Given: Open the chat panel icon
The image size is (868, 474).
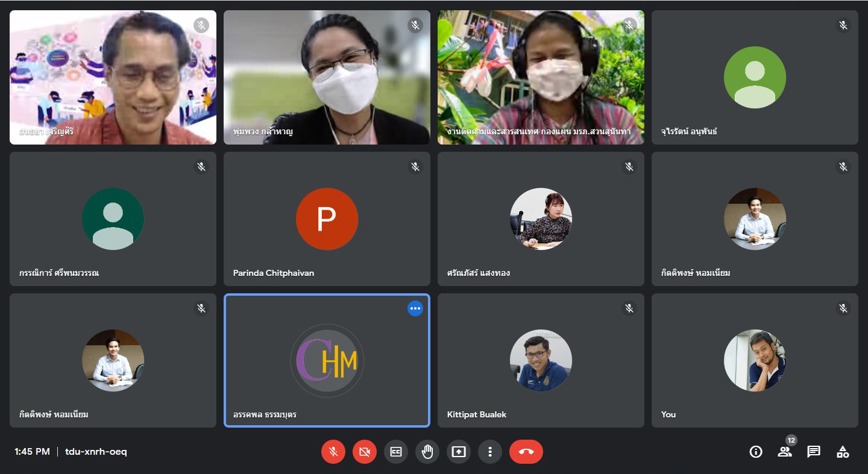Looking at the screenshot, I should pyautogui.click(x=814, y=452).
